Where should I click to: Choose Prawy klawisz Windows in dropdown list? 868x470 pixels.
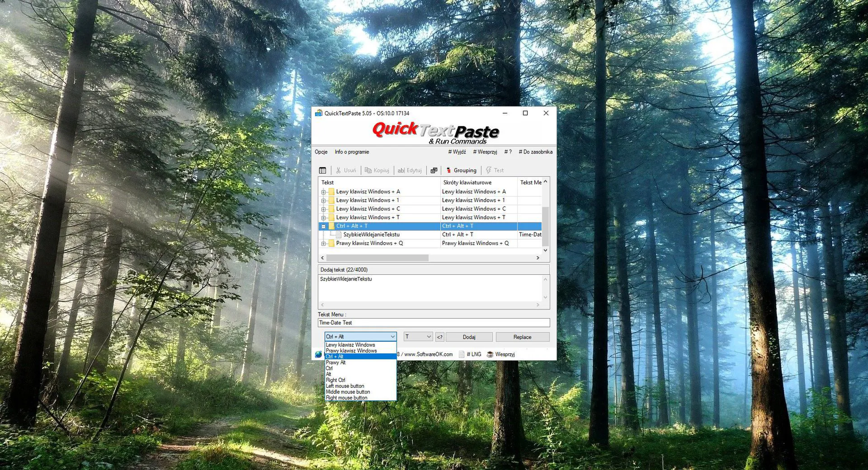tap(360, 351)
